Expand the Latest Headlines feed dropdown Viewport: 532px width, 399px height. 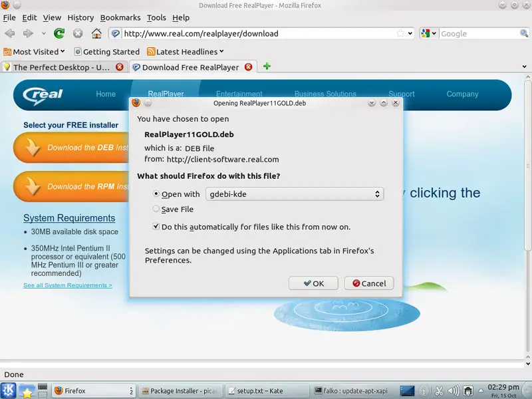[186, 52]
